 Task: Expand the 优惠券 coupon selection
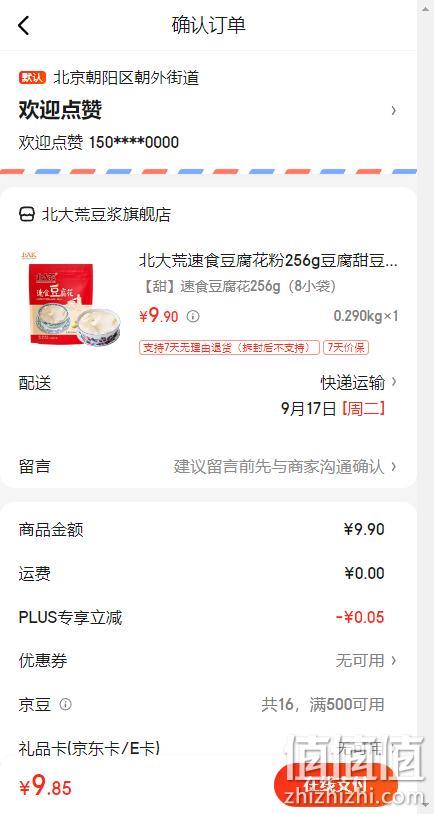click(209, 661)
